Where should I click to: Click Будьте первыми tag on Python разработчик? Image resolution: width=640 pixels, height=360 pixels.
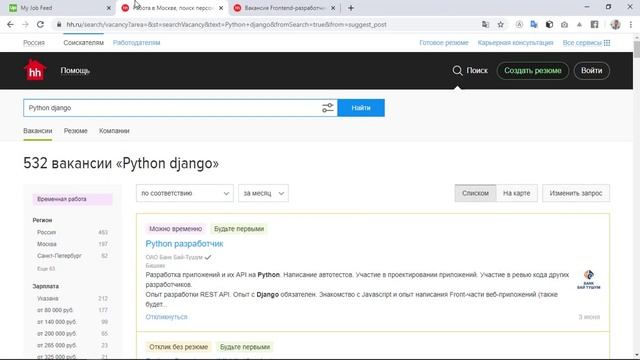pyautogui.click(x=239, y=229)
